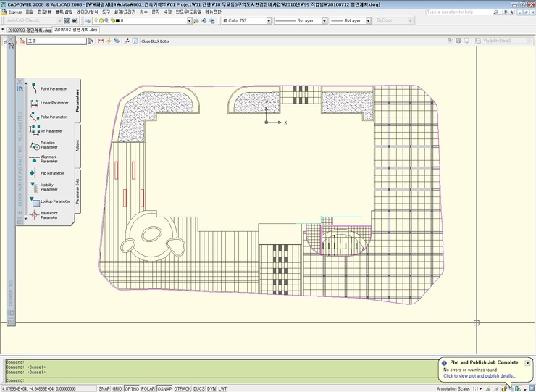Click the Define Attribute tag icon
This screenshot has width=536, height=392.
tap(117, 41)
